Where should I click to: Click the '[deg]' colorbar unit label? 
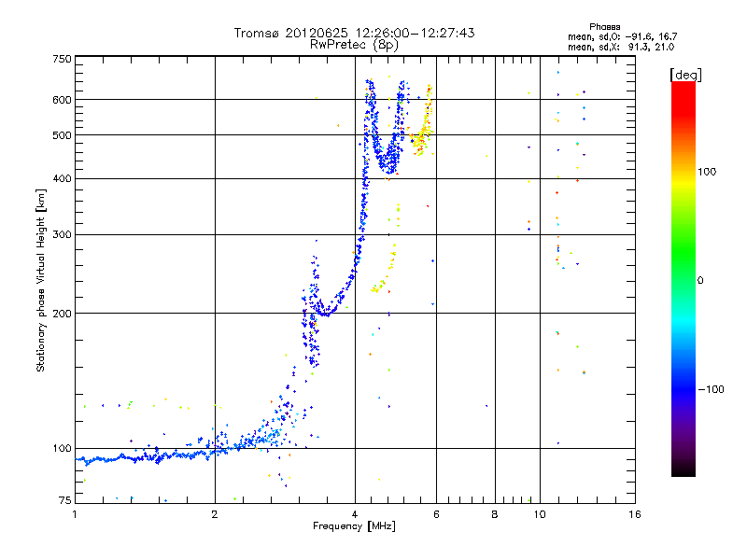pyautogui.click(x=685, y=75)
